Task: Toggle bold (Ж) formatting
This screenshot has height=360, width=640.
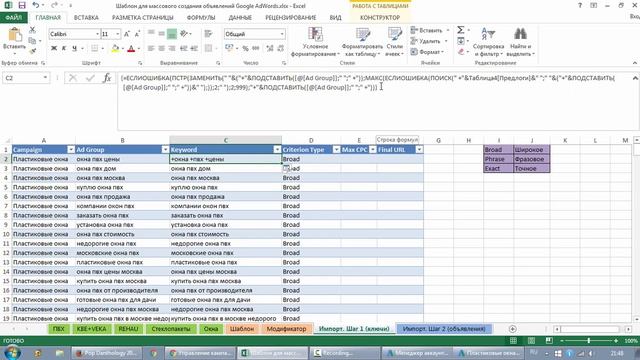Action: click(54, 49)
